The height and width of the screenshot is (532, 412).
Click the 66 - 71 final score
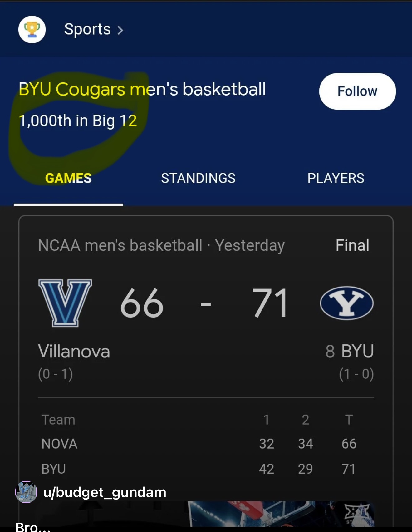(205, 303)
